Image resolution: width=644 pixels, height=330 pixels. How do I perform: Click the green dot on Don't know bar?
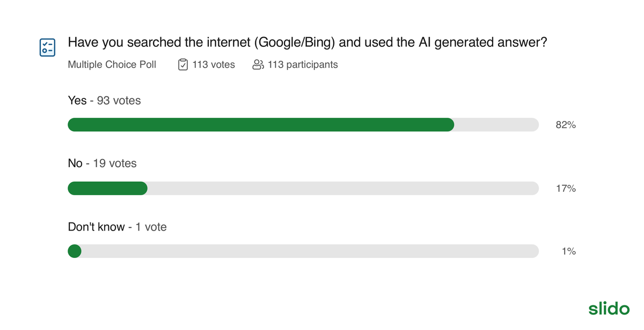75,251
